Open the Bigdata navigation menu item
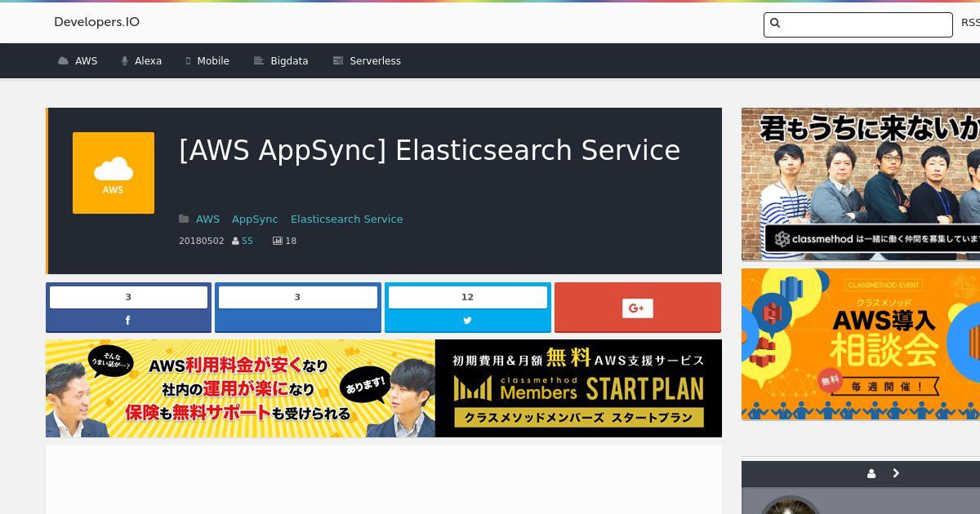The image size is (980, 514). tap(289, 61)
